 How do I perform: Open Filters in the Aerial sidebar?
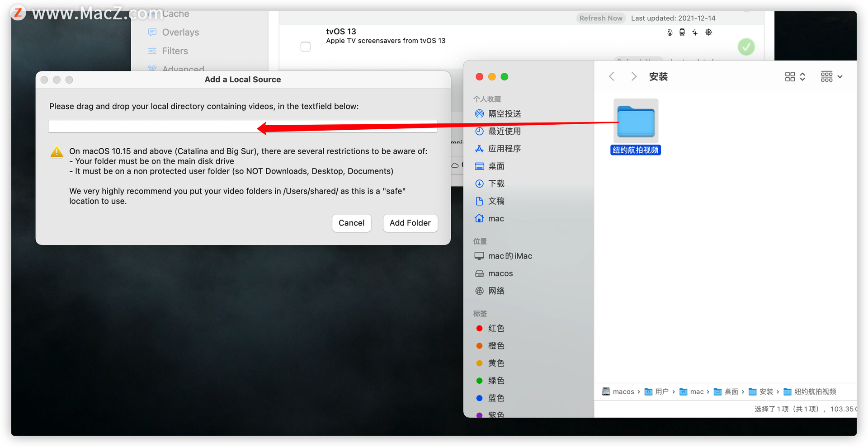[x=175, y=51]
